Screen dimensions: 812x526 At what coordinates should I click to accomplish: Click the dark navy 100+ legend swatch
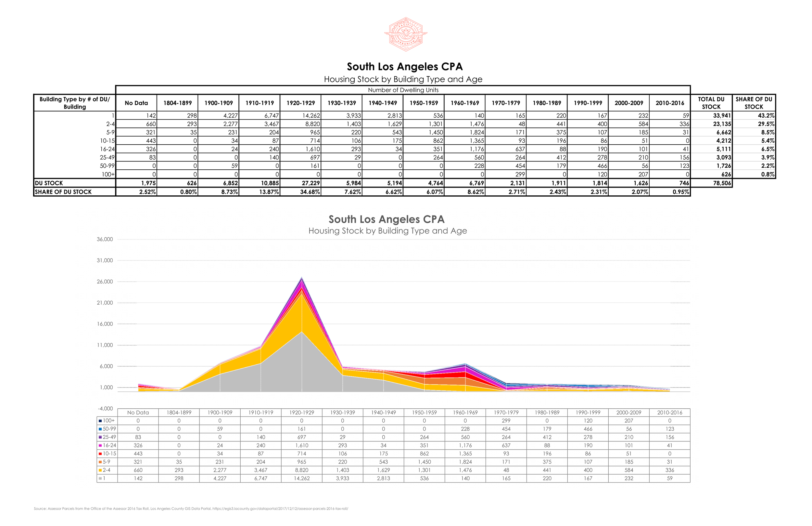tap(100, 421)
